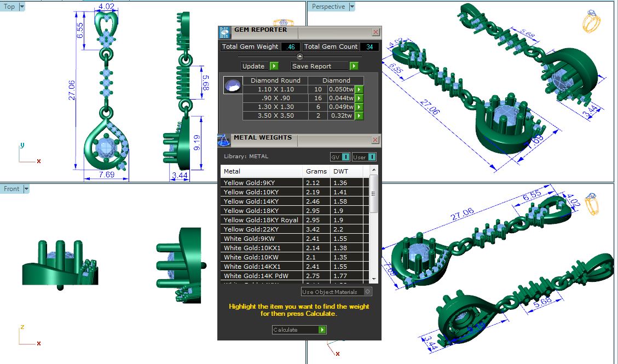The image size is (618, 364).
Task: Open the Front viewport dropdown arrow
Action: [x=26, y=189]
